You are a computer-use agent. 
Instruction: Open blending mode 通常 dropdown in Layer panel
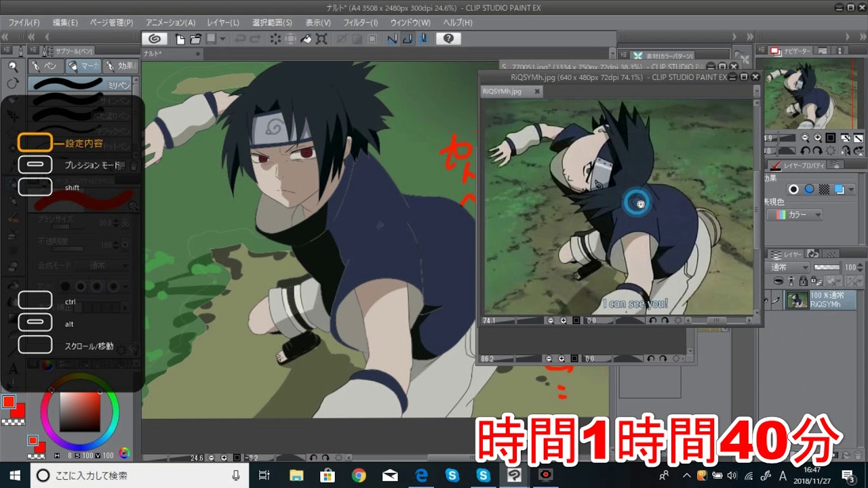787,267
